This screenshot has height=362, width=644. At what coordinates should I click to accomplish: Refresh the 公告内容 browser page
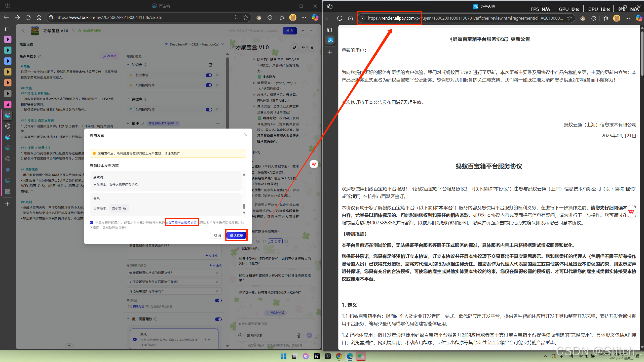(x=339, y=18)
